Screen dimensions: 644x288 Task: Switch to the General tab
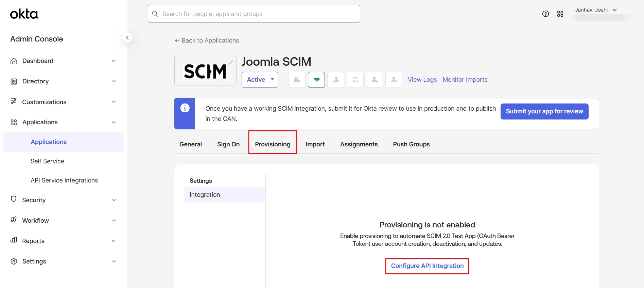click(191, 144)
